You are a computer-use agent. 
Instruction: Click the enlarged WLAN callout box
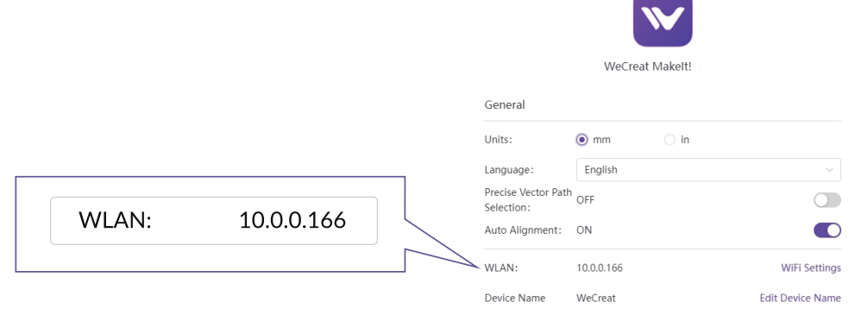(x=214, y=221)
